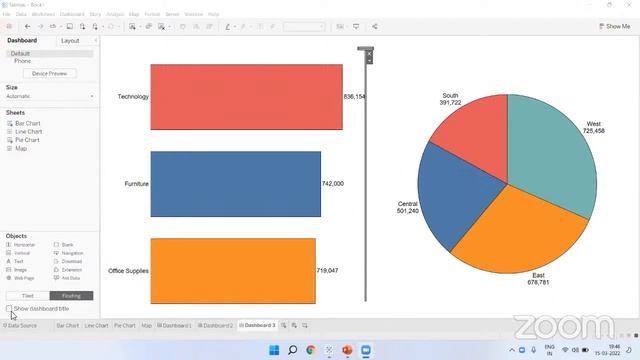Select Pie Chart in Sheets list
Screen dimensions: 640x360
(23, 140)
